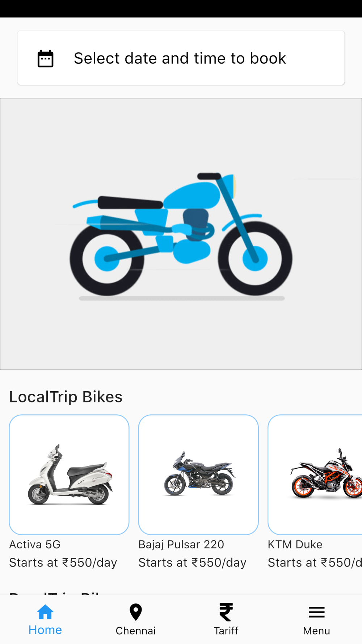The width and height of the screenshot is (362, 644).
Task: Tap KTM Duke starting price text
Action: pos(315,563)
